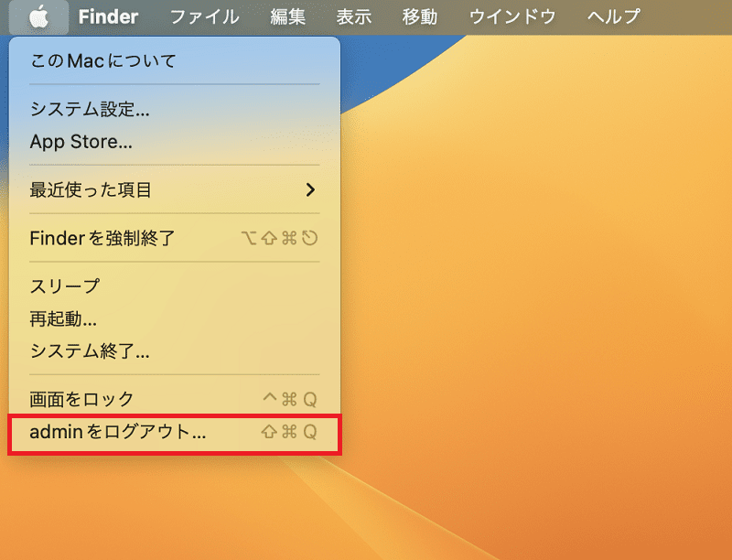Open the ファイル menu
Image resolution: width=732 pixels, height=560 pixels.
tap(204, 16)
